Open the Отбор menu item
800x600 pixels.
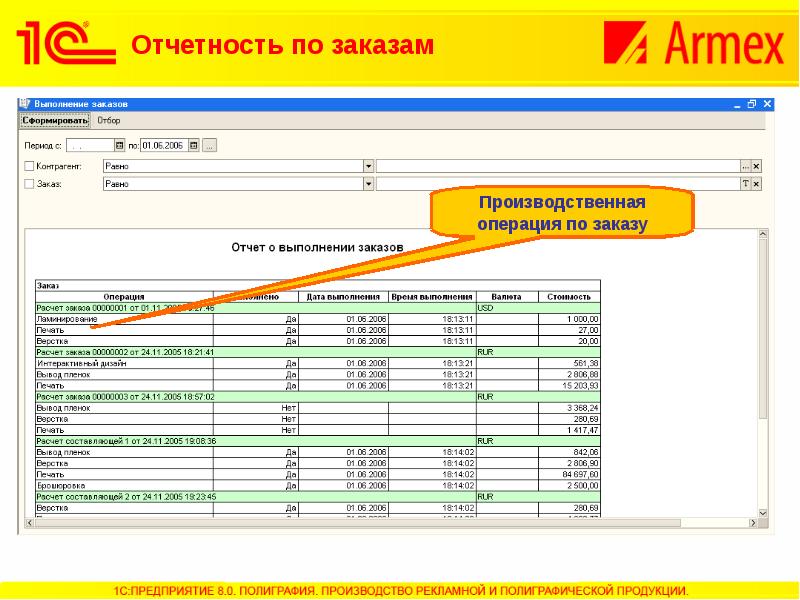pos(109,120)
